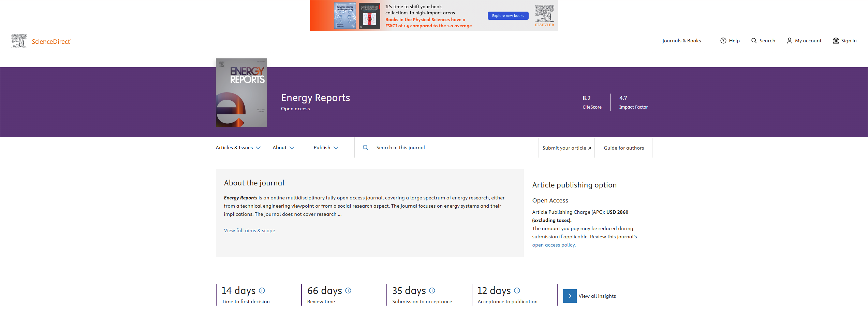The height and width of the screenshot is (322, 868).
Task: Click info icon beside 12 days
Action: (517, 291)
